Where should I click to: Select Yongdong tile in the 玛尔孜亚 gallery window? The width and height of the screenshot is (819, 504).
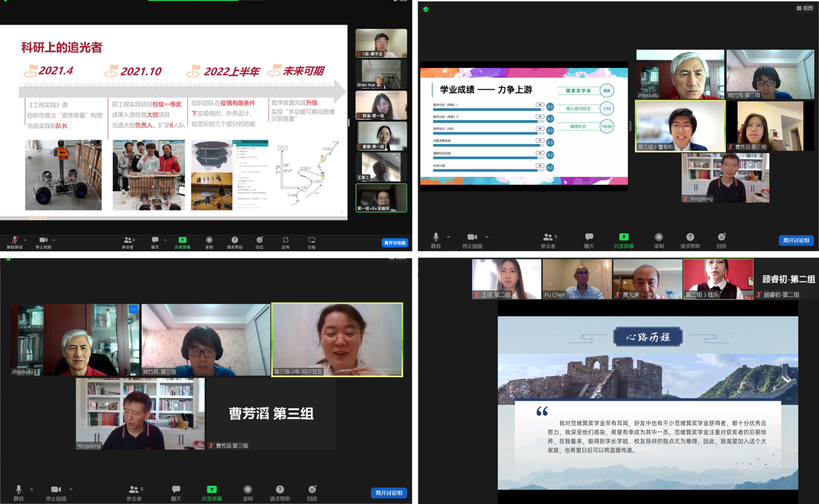point(140,414)
